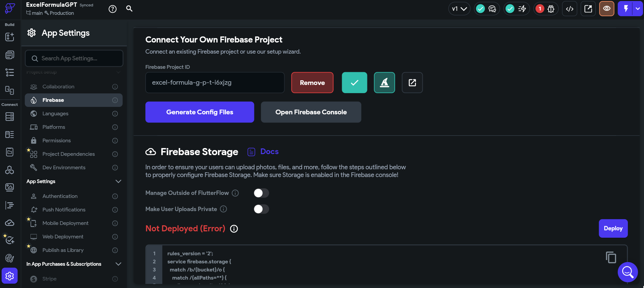The image size is (644, 288).
Task: Open the theme settings palette icon
Action: click(x=10, y=258)
